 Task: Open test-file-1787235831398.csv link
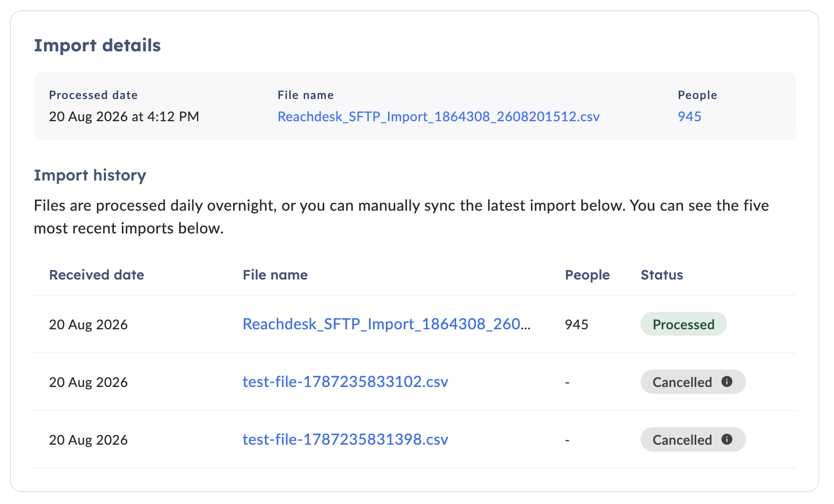tap(345, 439)
